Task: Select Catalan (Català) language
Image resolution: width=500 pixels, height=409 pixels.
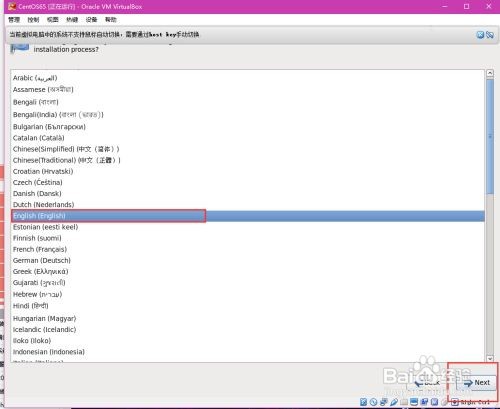Action: 247,138
